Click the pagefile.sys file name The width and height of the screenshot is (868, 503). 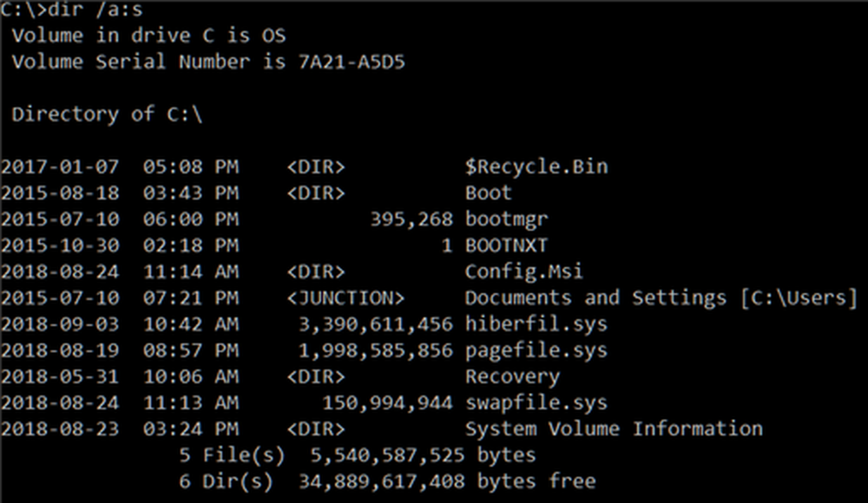click(536, 350)
